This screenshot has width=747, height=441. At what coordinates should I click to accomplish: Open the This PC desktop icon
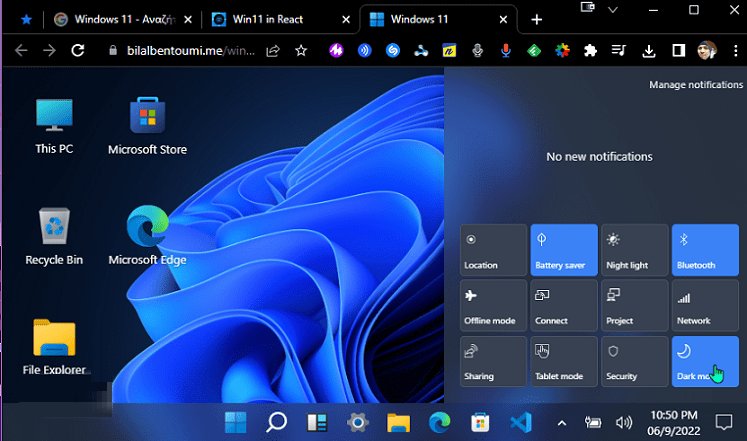pyautogui.click(x=54, y=127)
